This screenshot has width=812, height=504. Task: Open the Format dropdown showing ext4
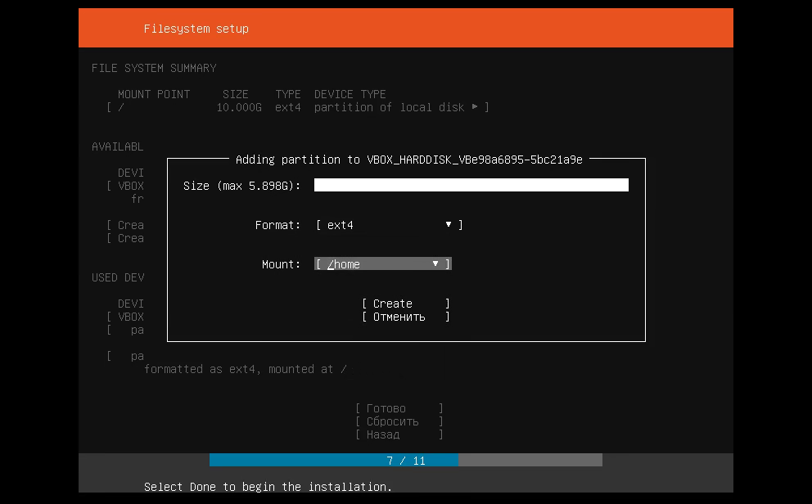coord(389,225)
